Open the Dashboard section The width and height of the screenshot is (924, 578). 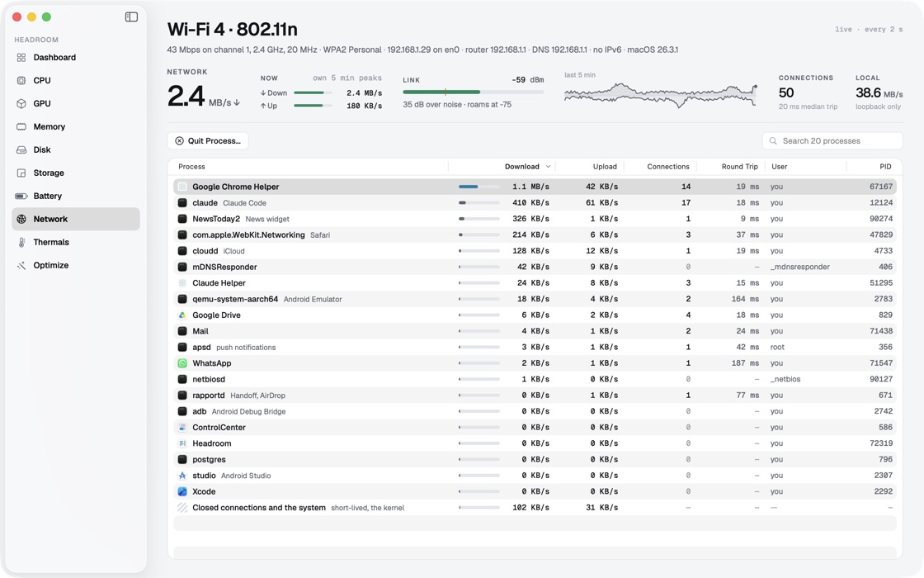[75, 57]
